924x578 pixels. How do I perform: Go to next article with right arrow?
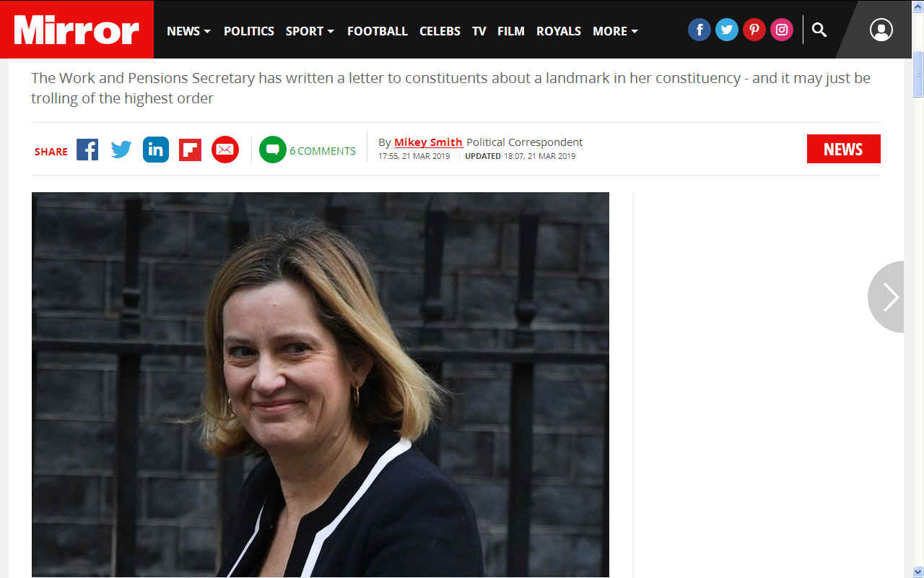point(887,297)
